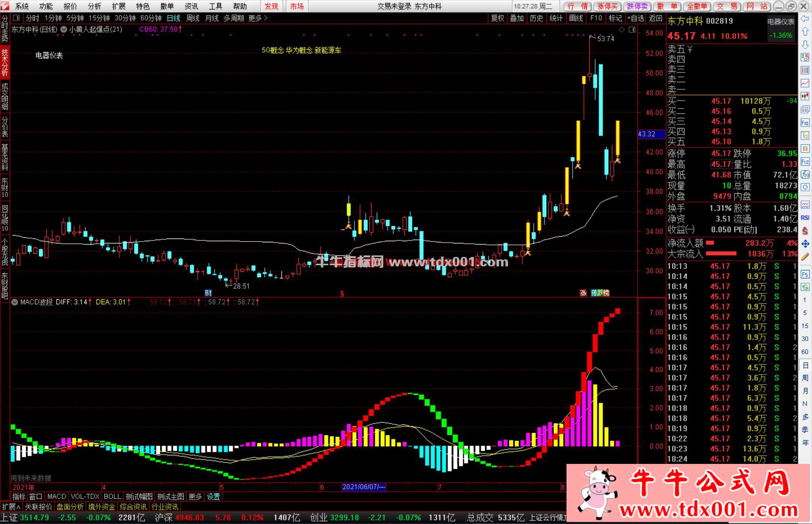Viewport: 812px width, 524px height.
Task: Switch to the 5分钟 chart tab
Action: coord(75,18)
